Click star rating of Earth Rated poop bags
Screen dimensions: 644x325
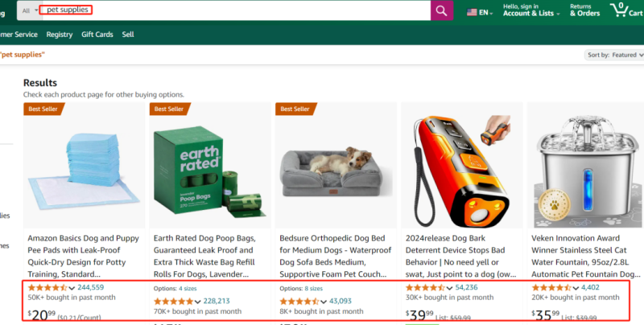(176, 302)
